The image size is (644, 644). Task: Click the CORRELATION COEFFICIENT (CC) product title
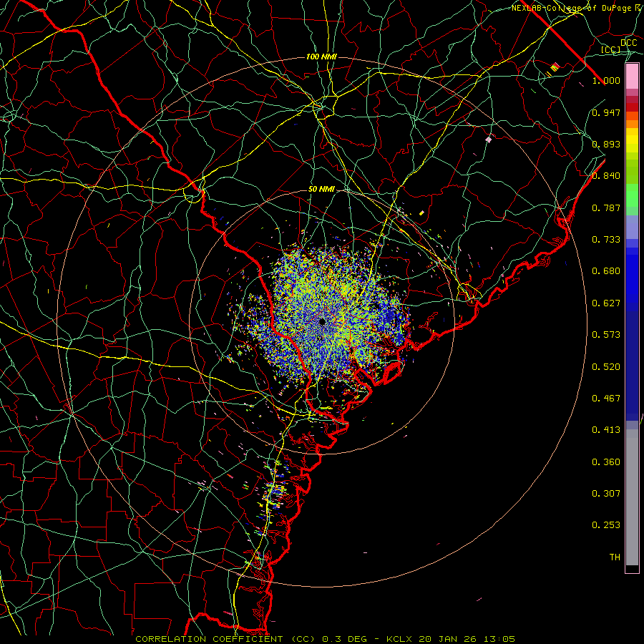tap(226, 639)
